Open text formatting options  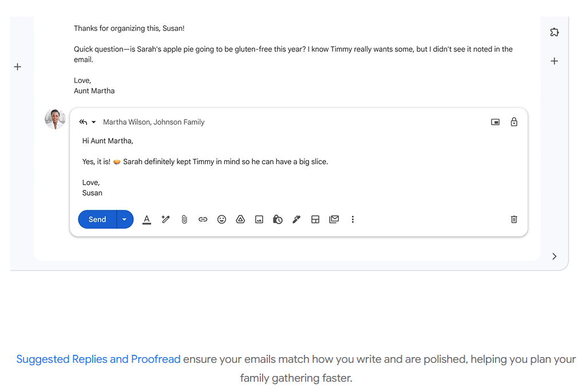point(146,219)
